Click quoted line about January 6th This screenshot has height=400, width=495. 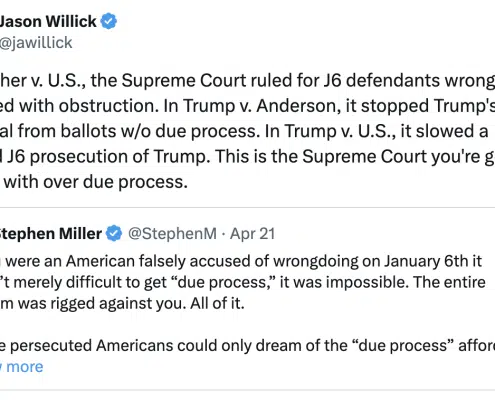[x=241, y=261]
